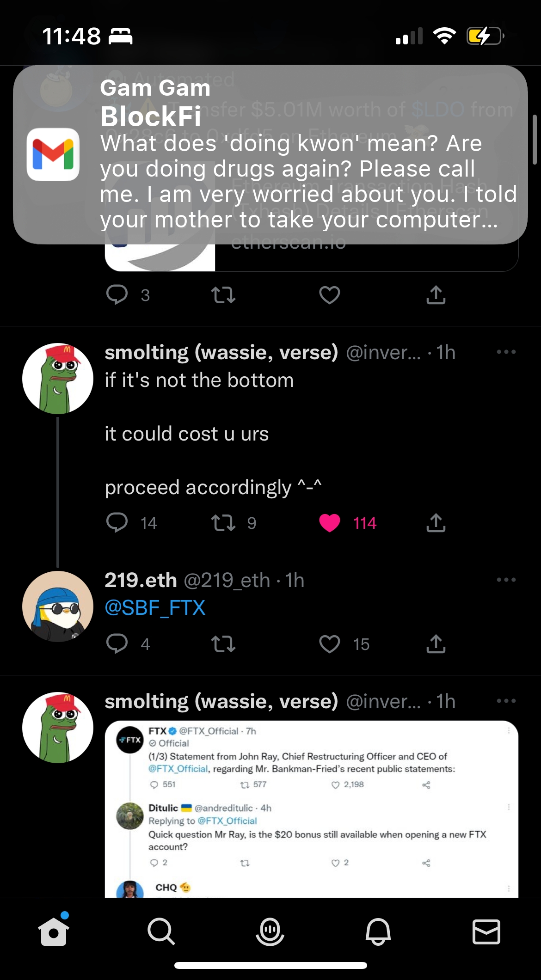
Task: Reply to the 219.eth tweet
Action: [x=117, y=644]
